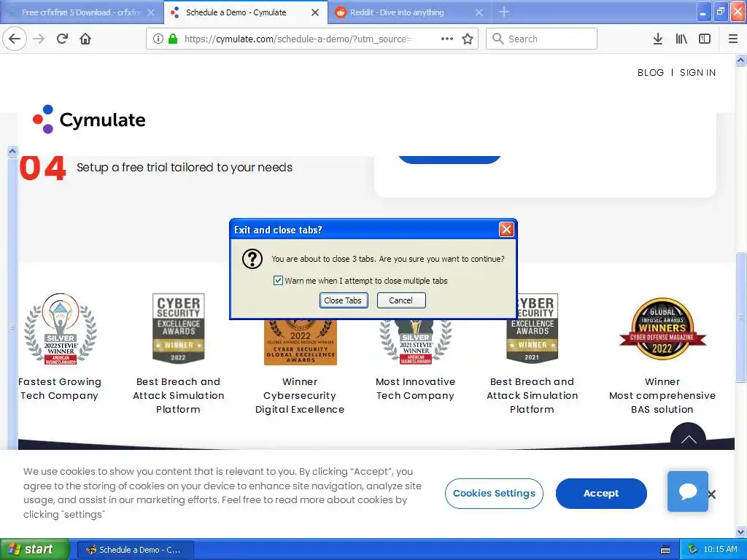This screenshot has height=560, width=747.
Task: Click the 'Most Innovative Tech Company' caption
Action: coord(415,389)
